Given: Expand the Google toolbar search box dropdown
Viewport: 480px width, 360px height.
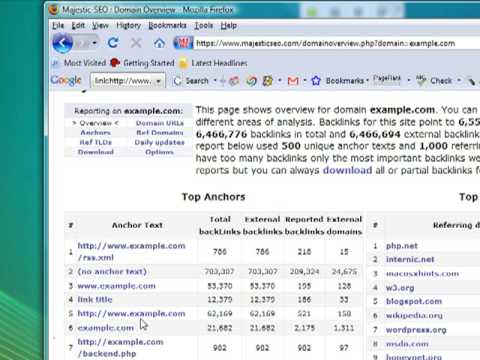Looking at the screenshot, I should [x=159, y=81].
